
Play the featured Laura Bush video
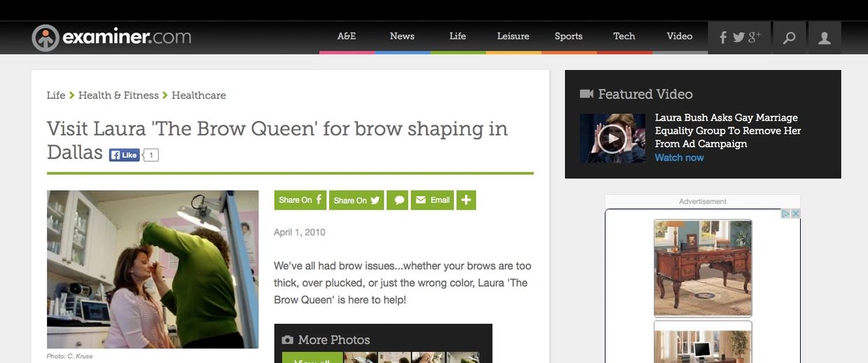coord(612,139)
